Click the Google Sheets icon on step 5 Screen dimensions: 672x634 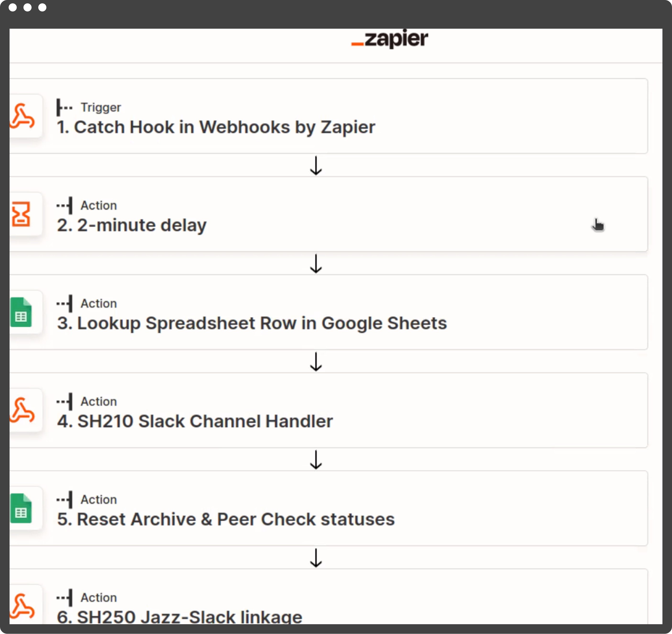[x=21, y=508]
